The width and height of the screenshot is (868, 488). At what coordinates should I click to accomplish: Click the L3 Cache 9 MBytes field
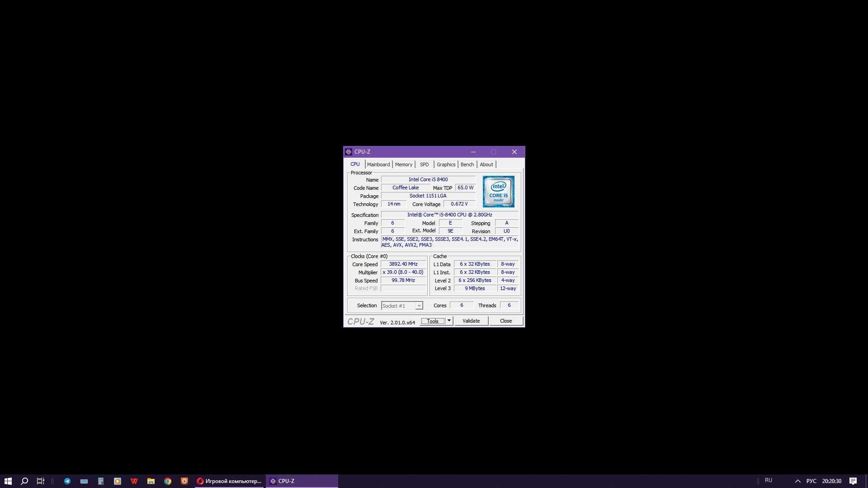pos(475,288)
